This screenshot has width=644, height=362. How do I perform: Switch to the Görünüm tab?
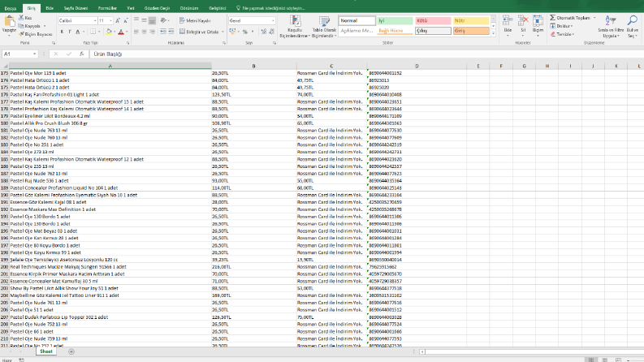click(189, 8)
